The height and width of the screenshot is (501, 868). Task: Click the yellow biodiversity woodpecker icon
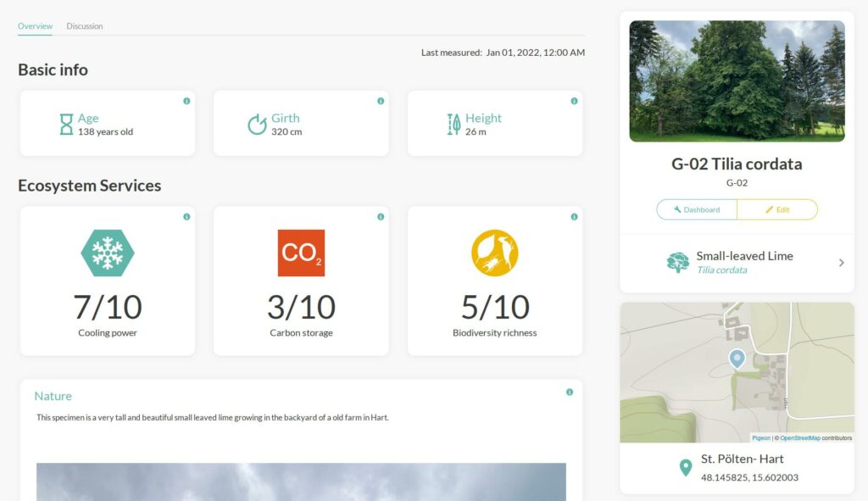495,253
